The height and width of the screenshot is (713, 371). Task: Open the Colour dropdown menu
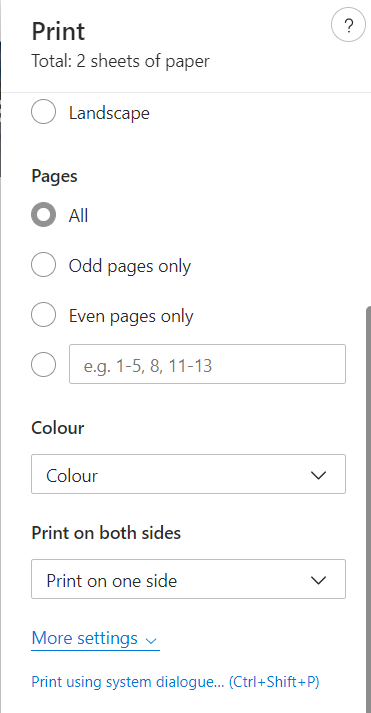coord(188,474)
